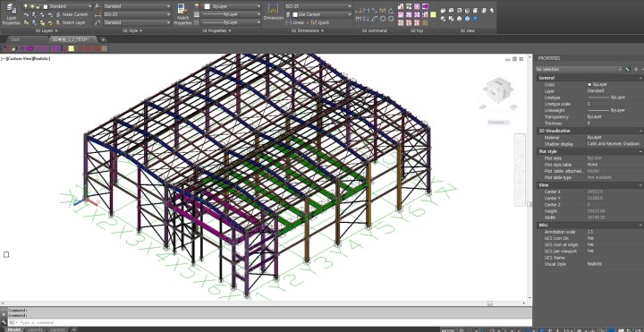Click the large Dimension tool button
This screenshot has height=332, width=644.
[273, 13]
